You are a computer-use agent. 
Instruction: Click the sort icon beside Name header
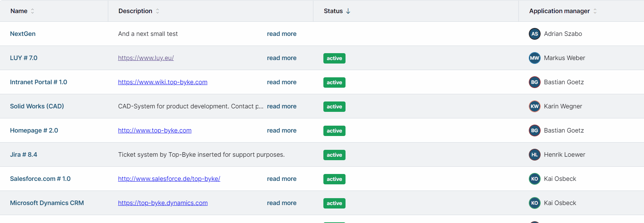point(33,11)
